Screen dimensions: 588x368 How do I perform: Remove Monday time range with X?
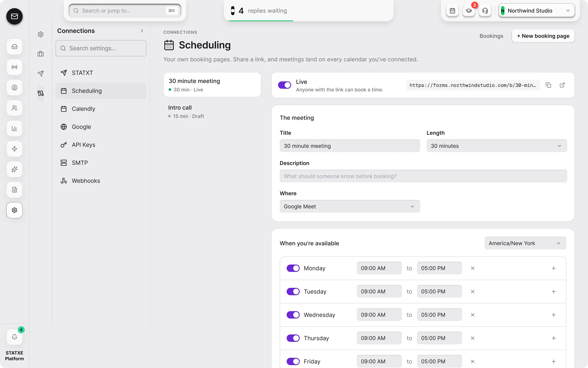point(473,268)
